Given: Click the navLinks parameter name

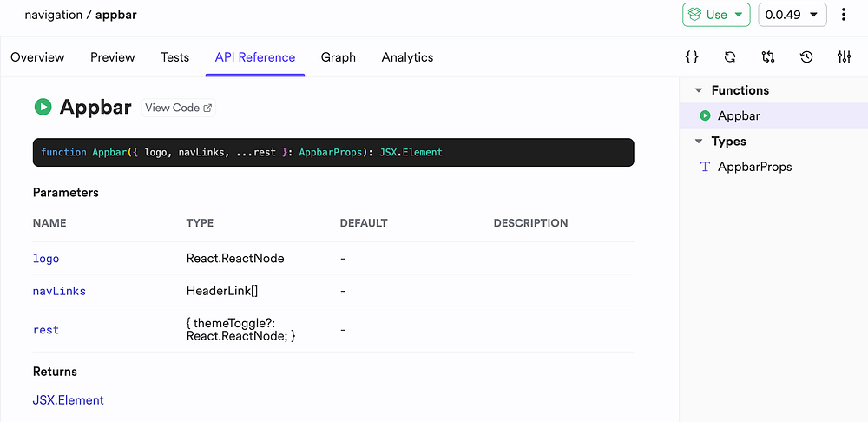Looking at the screenshot, I should (59, 292).
